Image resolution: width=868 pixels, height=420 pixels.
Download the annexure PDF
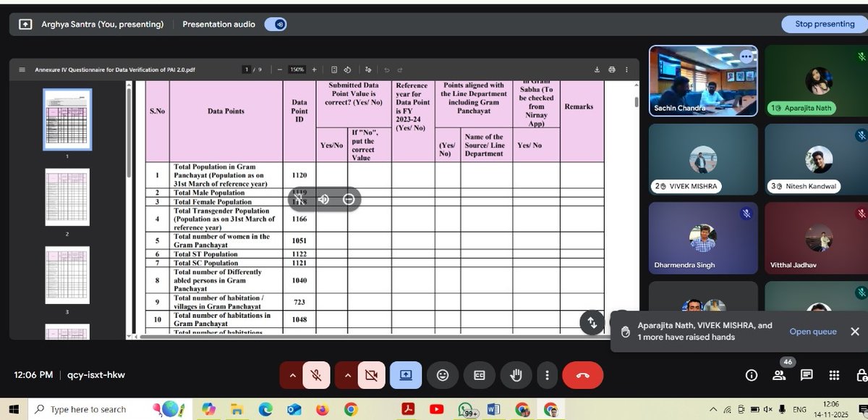pos(597,69)
